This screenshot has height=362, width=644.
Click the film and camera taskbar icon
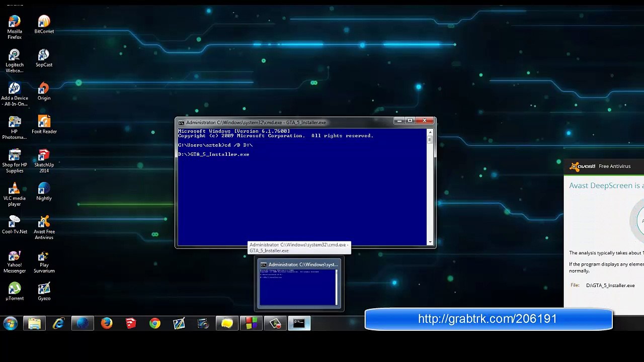(x=203, y=323)
